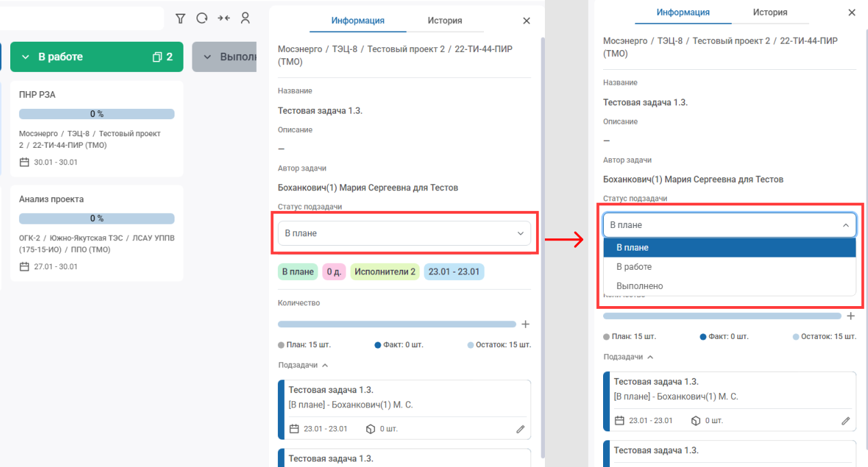Select В работе option in open dropdown
Image resolution: width=868 pixels, height=467 pixels.
click(x=634, y=267)
